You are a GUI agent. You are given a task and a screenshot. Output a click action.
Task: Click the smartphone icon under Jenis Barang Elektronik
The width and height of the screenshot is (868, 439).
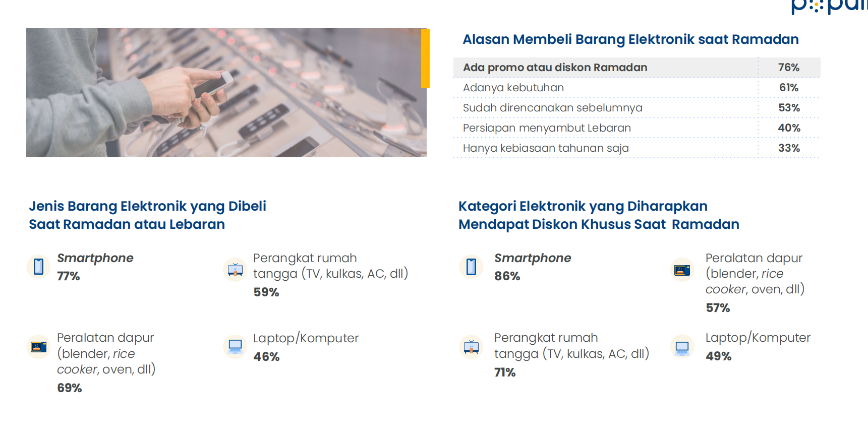38,266
